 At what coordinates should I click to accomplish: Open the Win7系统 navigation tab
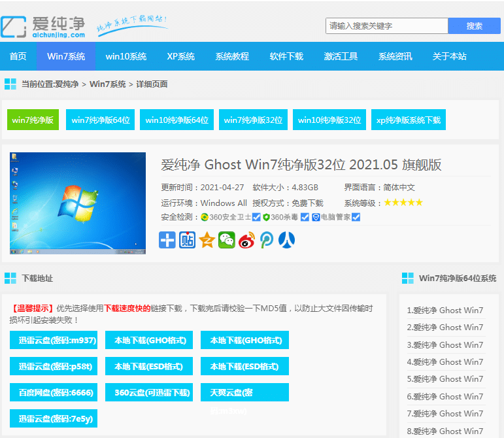click(x=66, y=56)
